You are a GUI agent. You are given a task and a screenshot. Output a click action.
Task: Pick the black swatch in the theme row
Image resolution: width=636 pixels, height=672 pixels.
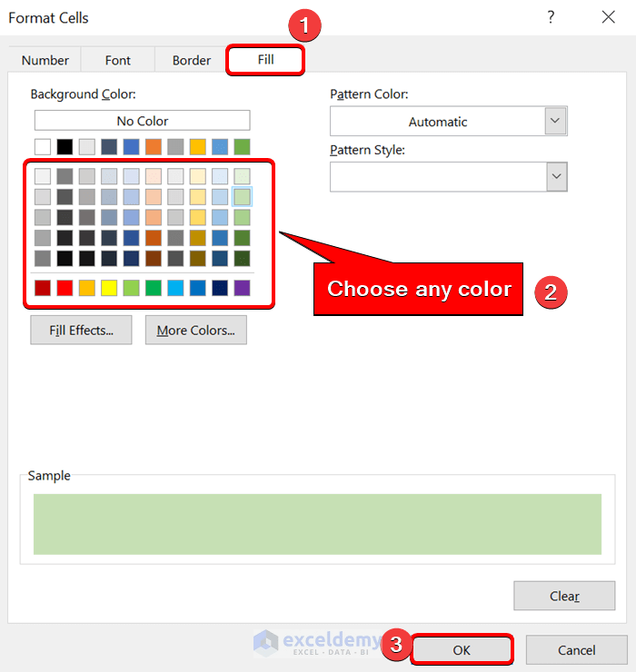(x=65, y=147)
